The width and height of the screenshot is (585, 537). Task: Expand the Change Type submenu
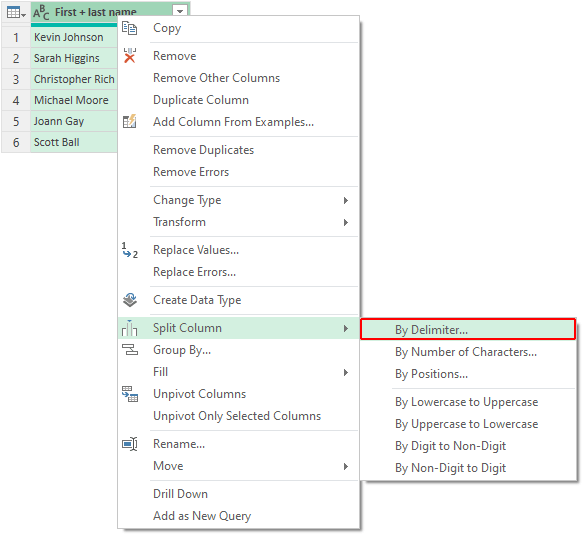pyautogui.click(x=346, y=201)
